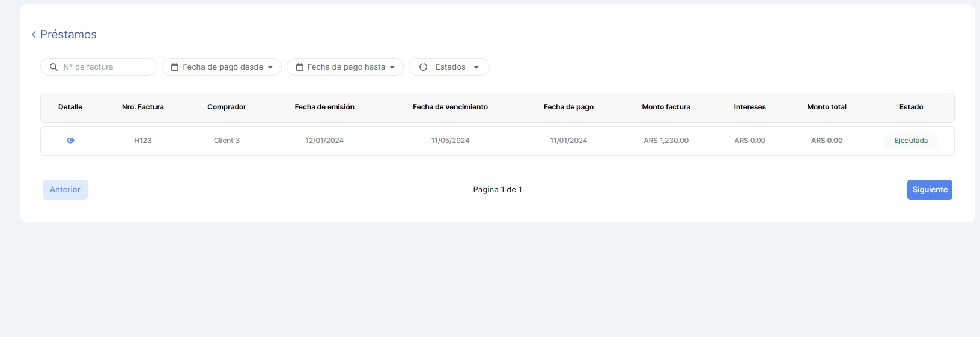Open the Estados dropdown arrow
The height and width of the screenshot is (337, 980).
click(x=476, y=67)
